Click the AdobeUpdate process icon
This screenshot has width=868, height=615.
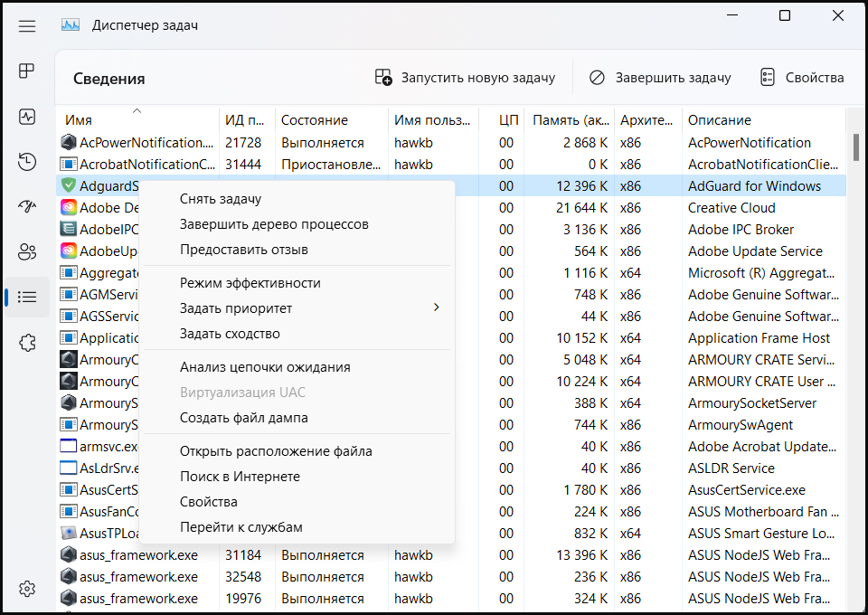tap(68, 251)
